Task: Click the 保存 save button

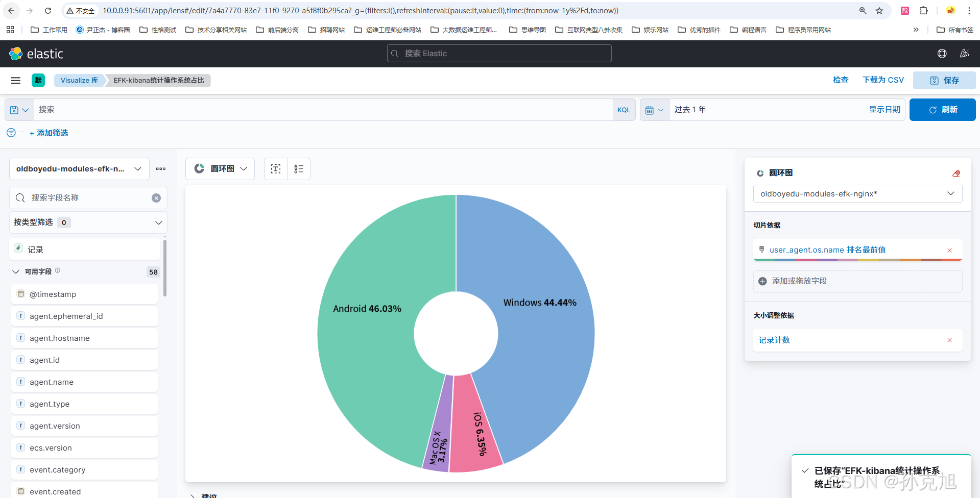Action: pyautogui.click(x=944, y=80)
